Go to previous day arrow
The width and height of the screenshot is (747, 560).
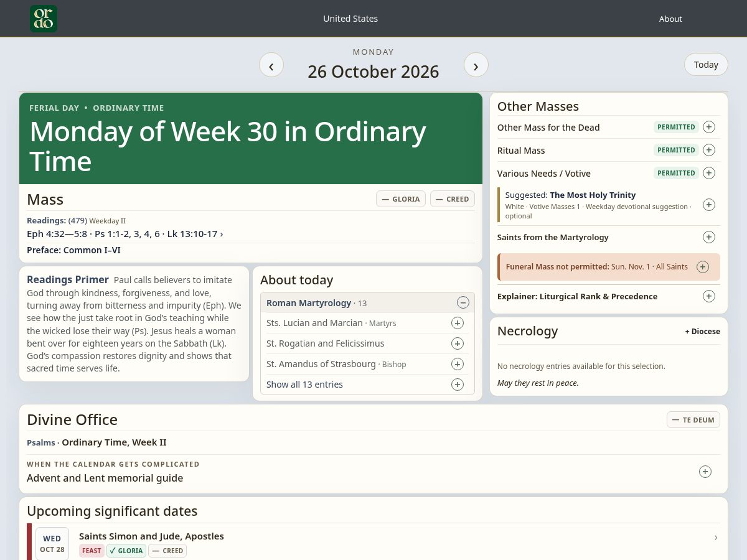click(271, 65)
